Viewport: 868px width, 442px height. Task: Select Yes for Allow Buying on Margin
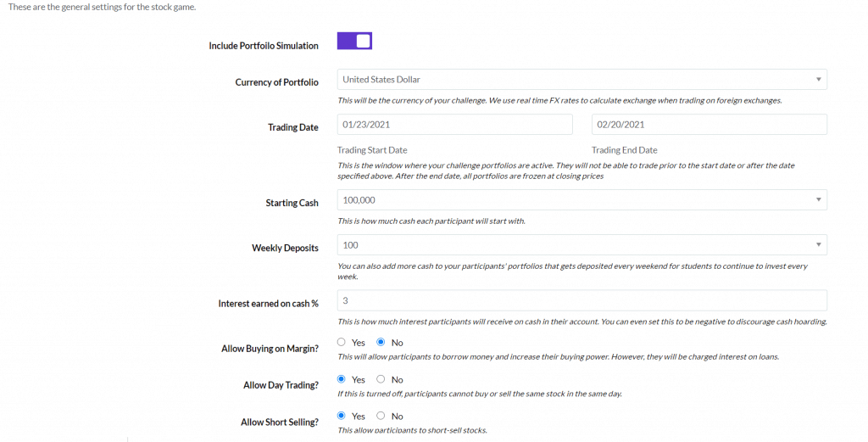tap(341, 342)
